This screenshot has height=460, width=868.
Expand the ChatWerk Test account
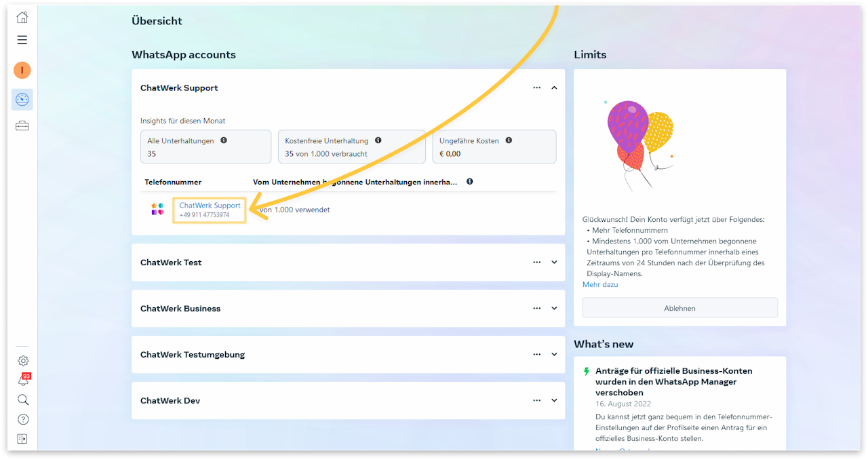click(x=554, y=263)
